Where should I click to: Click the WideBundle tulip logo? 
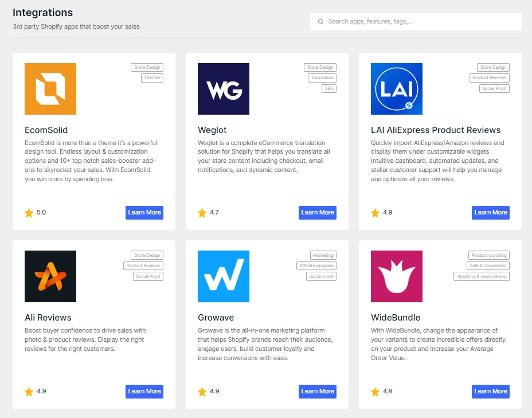click(397, 276)
